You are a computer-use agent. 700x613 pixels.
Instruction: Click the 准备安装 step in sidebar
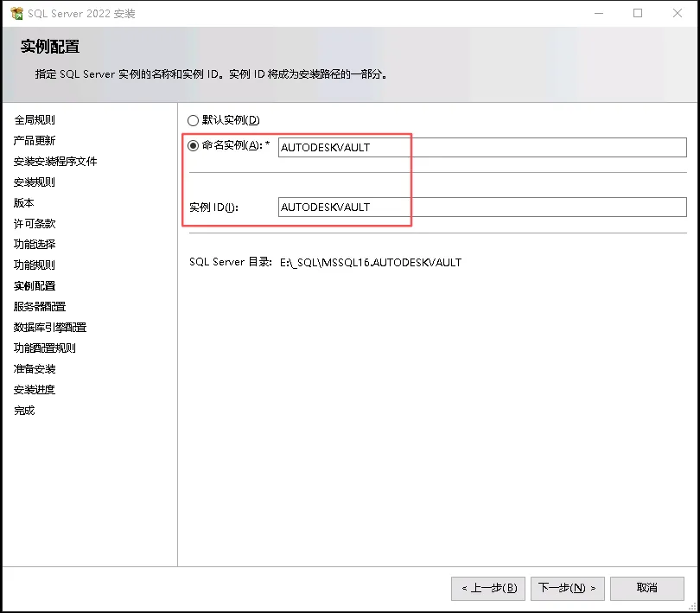tap(35, 369)
